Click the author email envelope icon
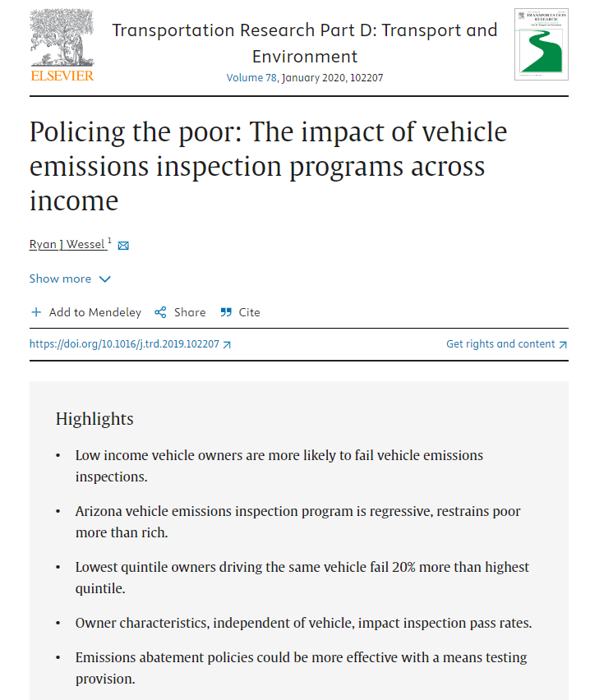The image size is (590, 700). coord(123,246)
